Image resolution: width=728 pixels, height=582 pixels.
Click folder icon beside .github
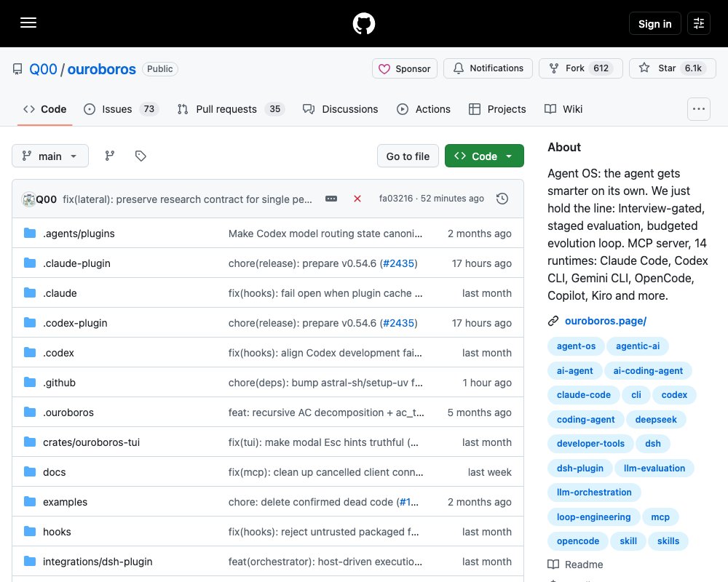(x=30, y=382)
